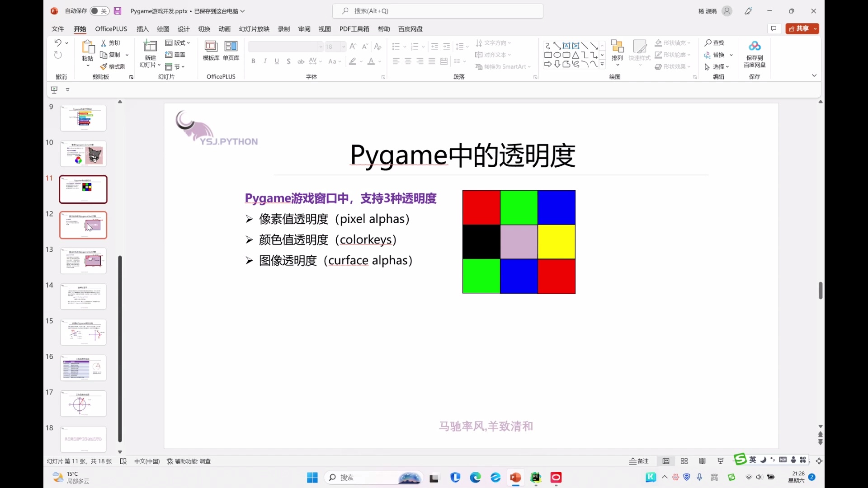Open the 审阅 ribbon tab

point(304,28)
